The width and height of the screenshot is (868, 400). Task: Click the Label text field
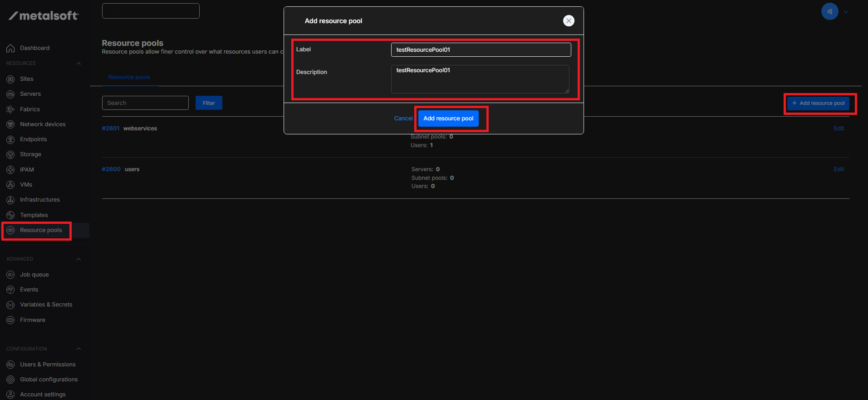tap(481, 50)
